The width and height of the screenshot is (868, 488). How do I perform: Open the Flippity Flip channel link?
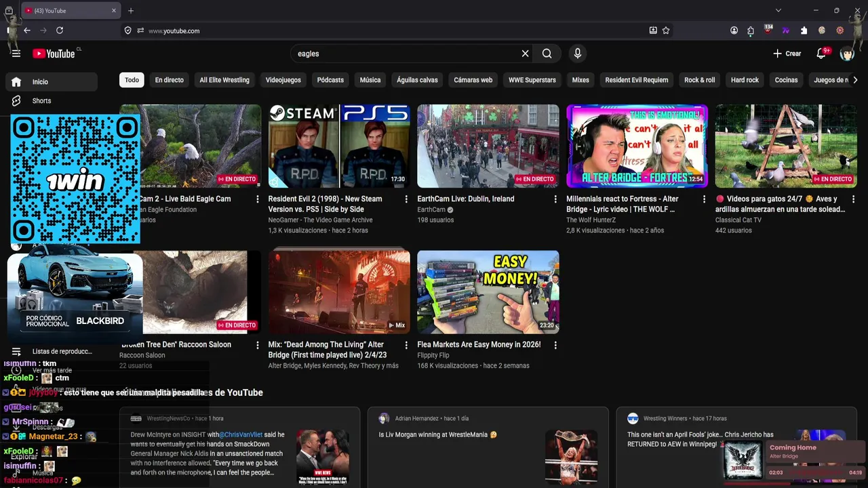point(433,355)
